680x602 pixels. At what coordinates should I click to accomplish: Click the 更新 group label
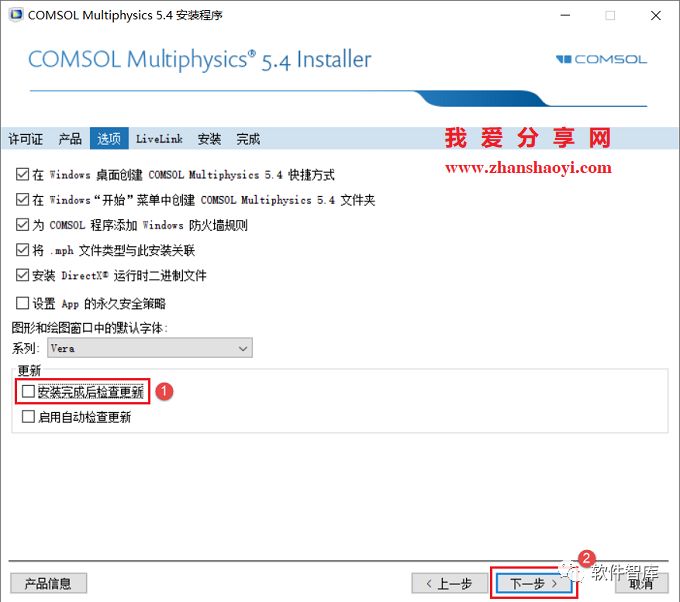tap(29, 370)
